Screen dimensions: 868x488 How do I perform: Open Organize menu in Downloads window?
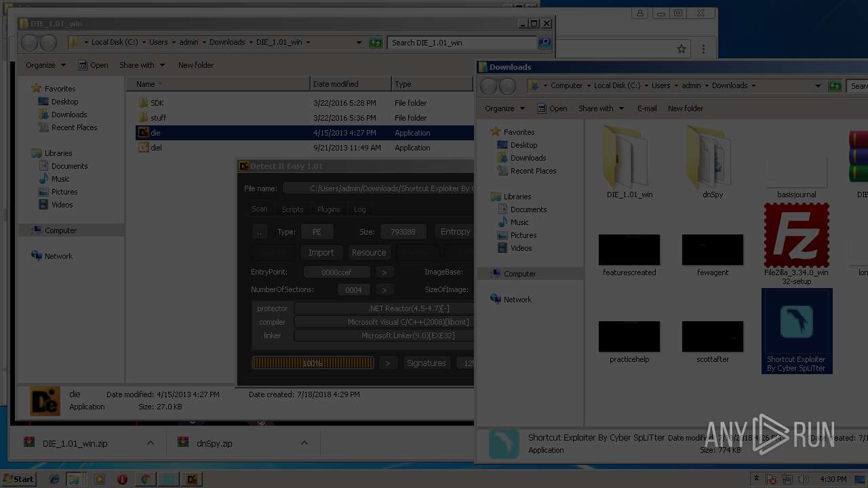click(x=505, y=108)
